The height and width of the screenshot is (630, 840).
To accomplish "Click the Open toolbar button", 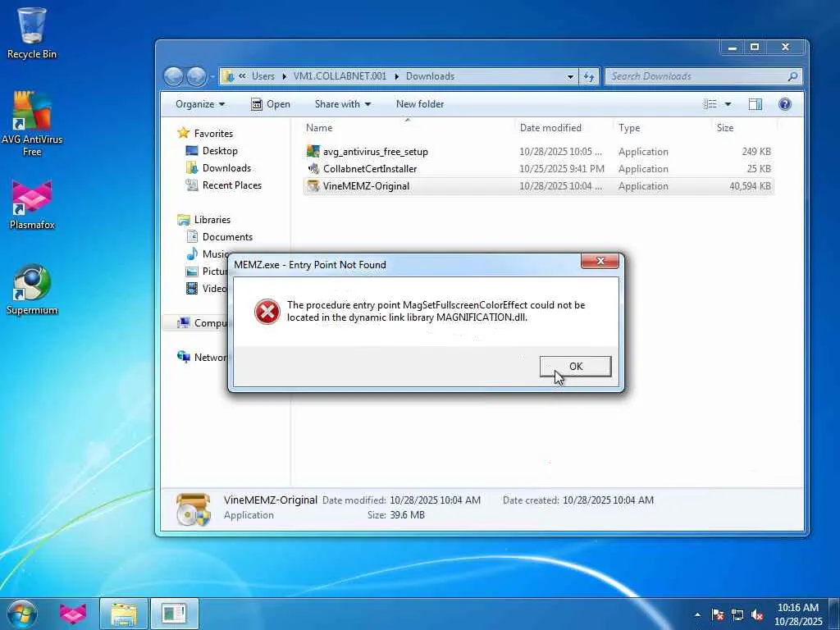I will coord(271,104).
